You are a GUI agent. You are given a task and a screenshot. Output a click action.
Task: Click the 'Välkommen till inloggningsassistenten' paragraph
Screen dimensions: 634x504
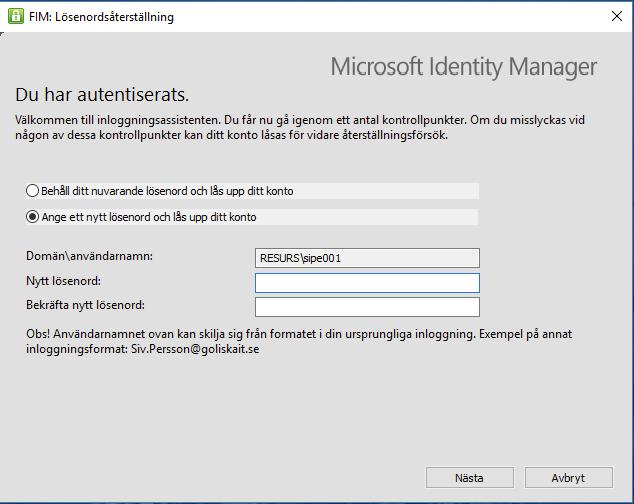click(x=300, y=127)
